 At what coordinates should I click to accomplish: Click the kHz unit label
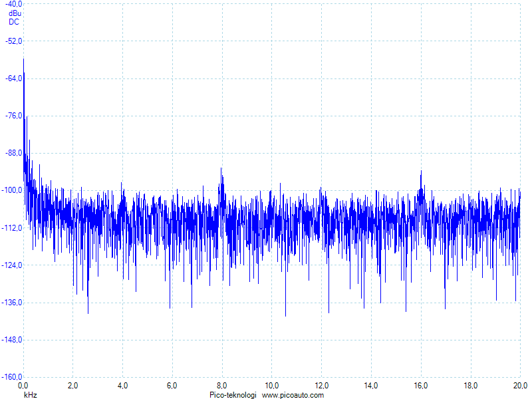pos(31,395)
